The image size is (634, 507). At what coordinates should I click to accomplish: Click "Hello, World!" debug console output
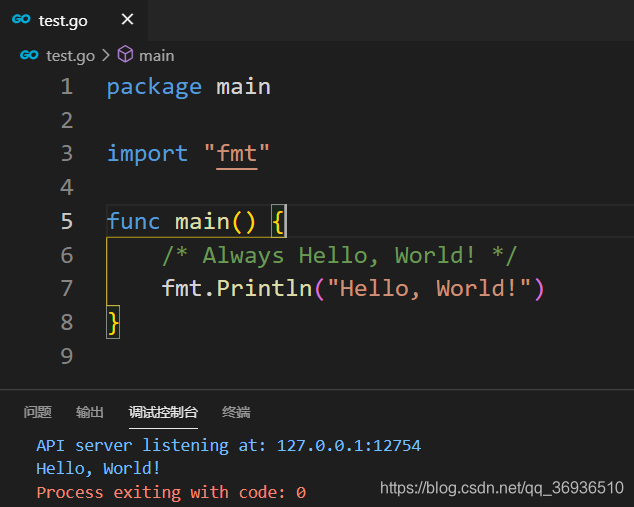98,469
